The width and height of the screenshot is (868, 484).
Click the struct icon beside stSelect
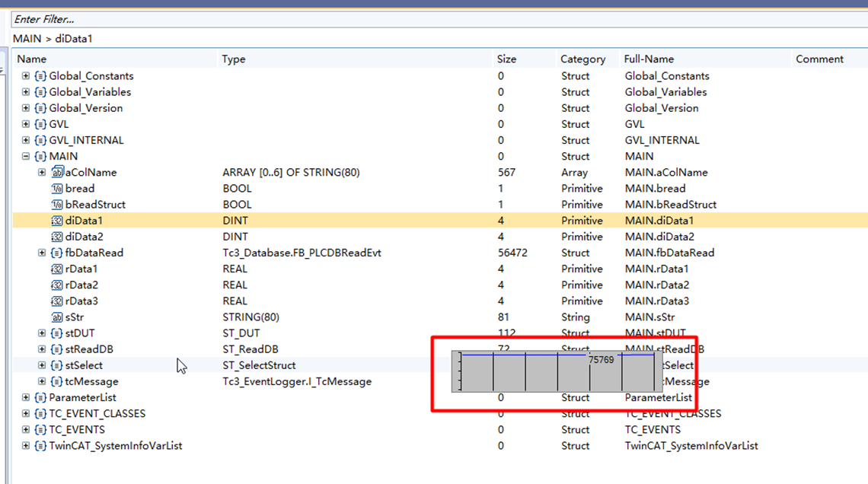[x=56, y=365]
